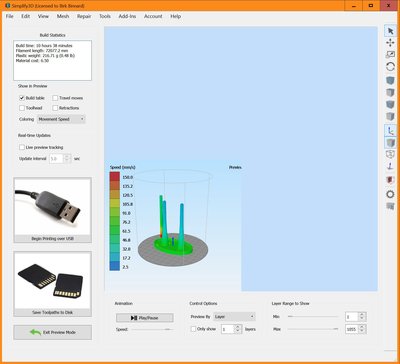Select the Plastic weight statistics line

click(x=45, y=56)
